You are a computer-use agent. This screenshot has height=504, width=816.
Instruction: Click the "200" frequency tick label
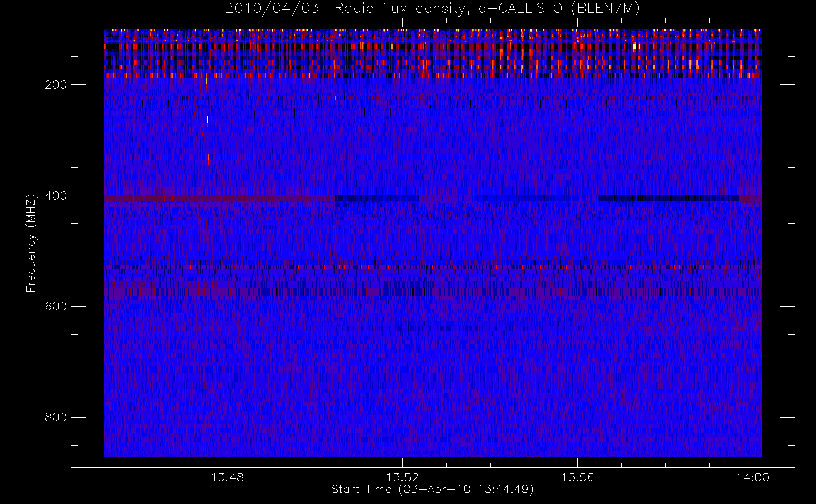[x=56, y=85]
